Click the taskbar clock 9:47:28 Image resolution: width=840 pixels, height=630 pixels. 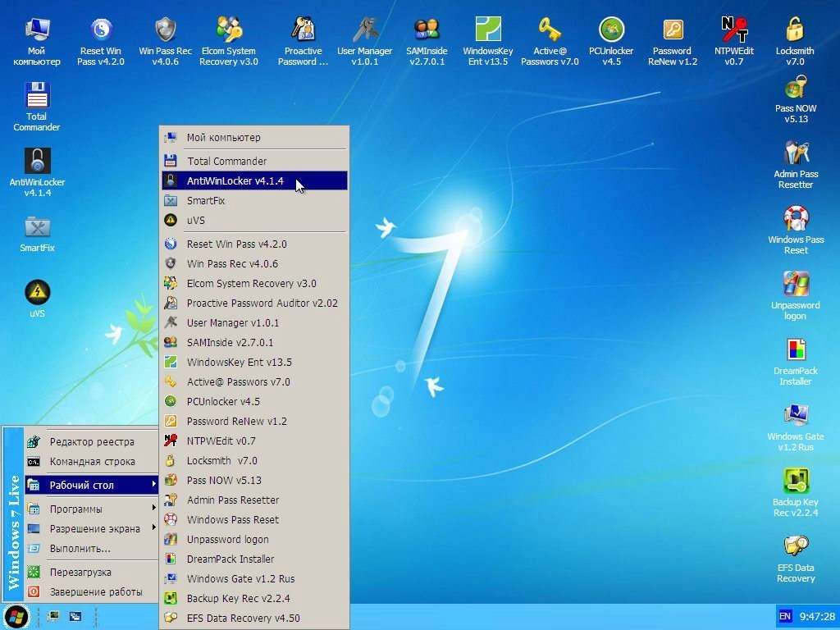(x=817, y=616)
